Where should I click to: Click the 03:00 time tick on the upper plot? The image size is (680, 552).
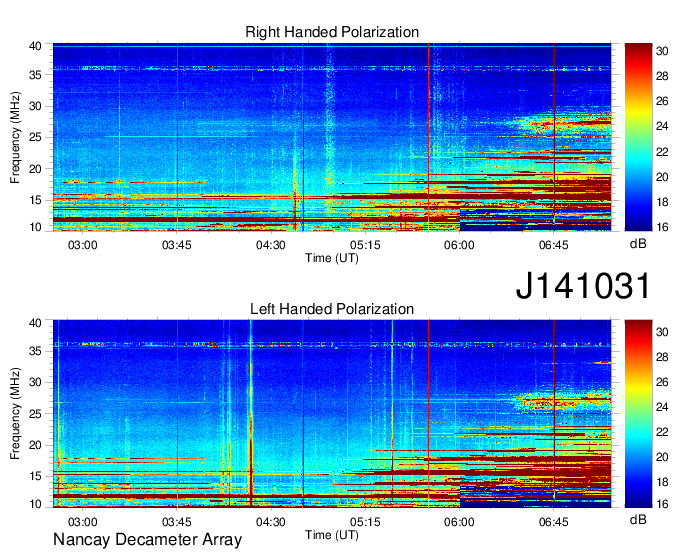82,245
